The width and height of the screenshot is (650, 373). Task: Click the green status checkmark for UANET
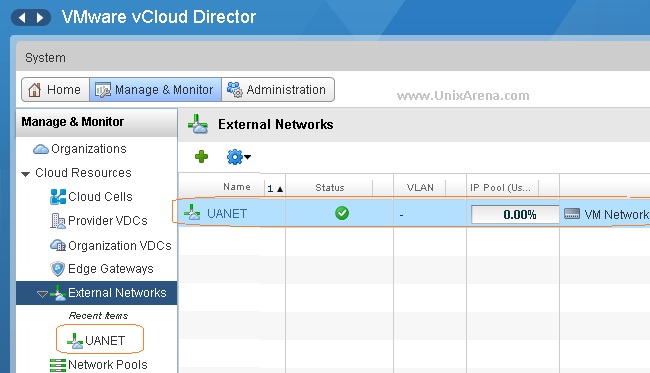342,213
